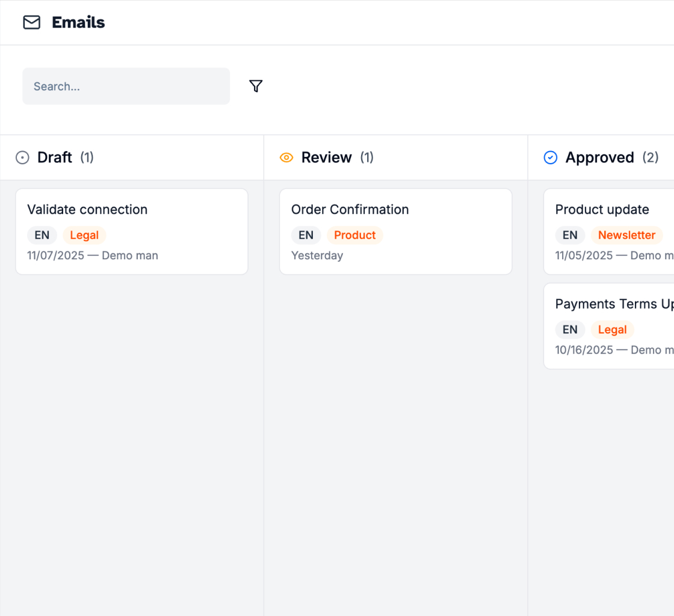Select the Draft column header
Viewport: 674px width, 616px height.
pos(55,158)
